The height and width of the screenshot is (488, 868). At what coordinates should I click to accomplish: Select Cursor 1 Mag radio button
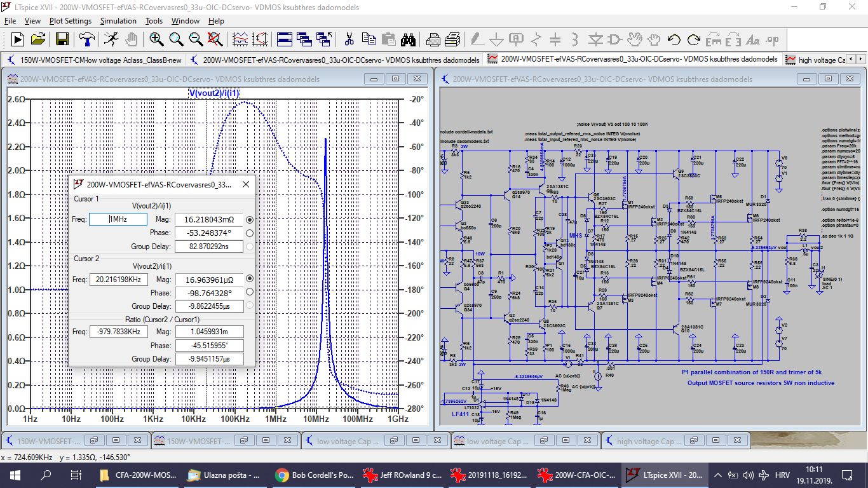(x=250, y=219)
